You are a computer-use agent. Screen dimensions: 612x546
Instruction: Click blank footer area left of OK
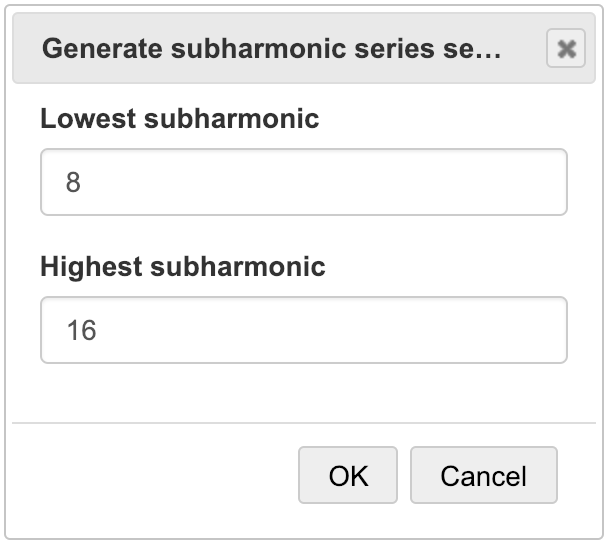point(150,475)
